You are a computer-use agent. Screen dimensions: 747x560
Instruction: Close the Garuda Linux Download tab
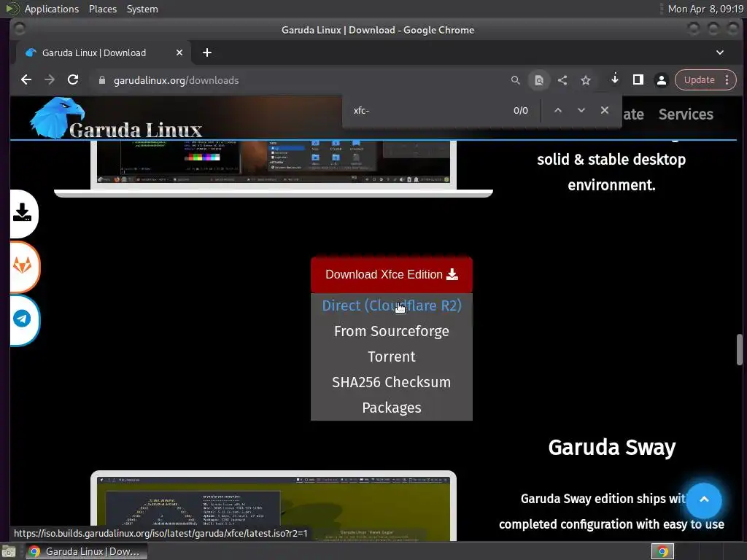pos(179,52)
